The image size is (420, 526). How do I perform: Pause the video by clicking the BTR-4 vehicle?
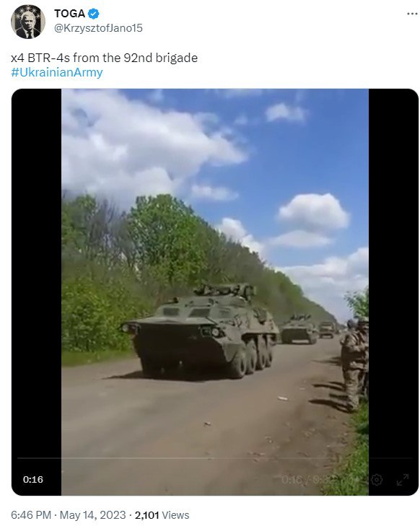201,332
